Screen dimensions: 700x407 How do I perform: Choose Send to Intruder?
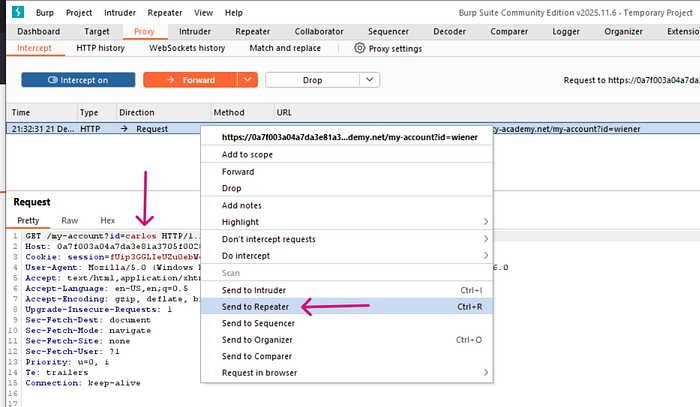click(347, 290)
